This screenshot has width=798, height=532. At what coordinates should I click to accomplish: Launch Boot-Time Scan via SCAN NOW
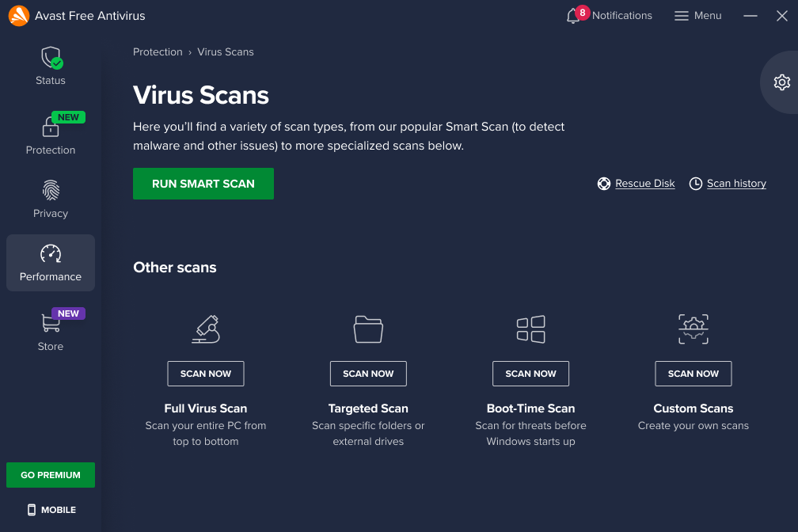coord(530,373)
